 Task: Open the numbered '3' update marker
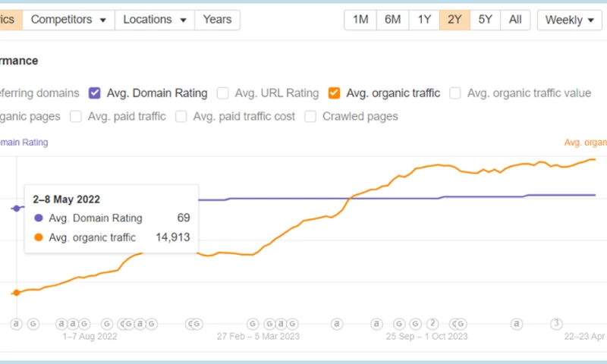556,323
